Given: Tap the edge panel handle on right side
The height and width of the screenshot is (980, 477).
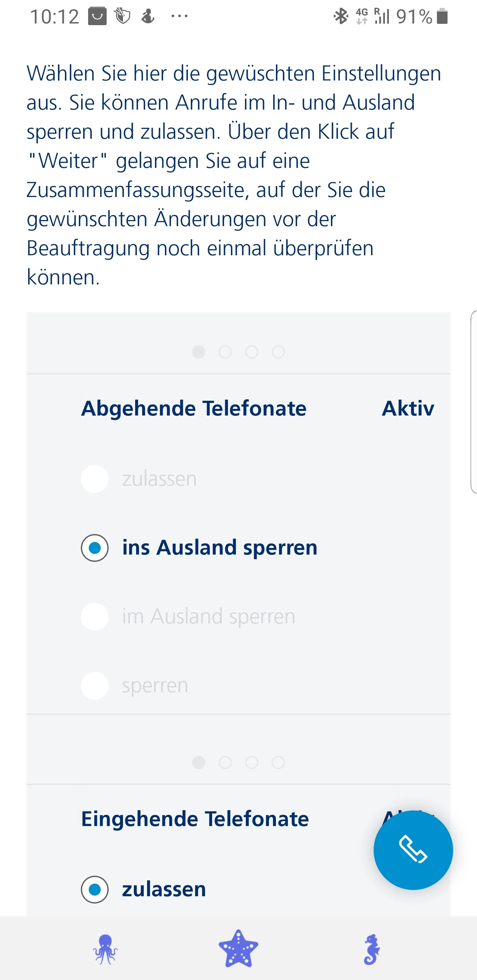Looking at the screenshot, I should [x=474, y=402].
